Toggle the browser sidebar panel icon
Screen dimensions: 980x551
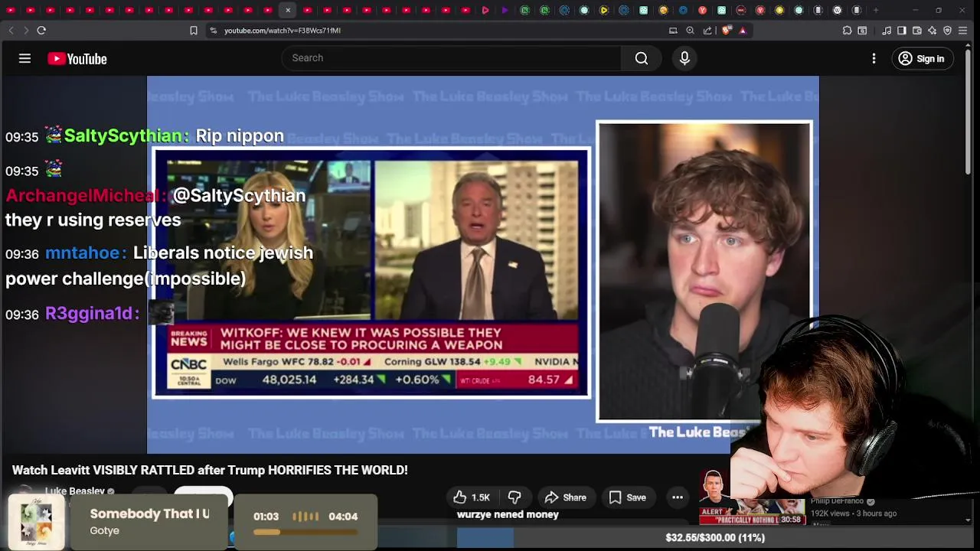coord(902,31)
